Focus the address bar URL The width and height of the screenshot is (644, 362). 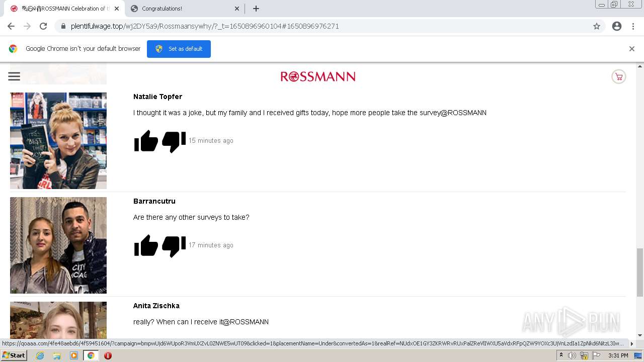pos(205,26)
